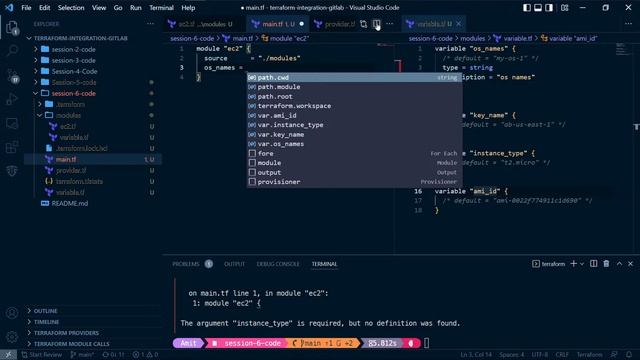Toggle the primary side bar layout button
The width and height of the screenshot is (640, 360).
(x=527, y=8)
